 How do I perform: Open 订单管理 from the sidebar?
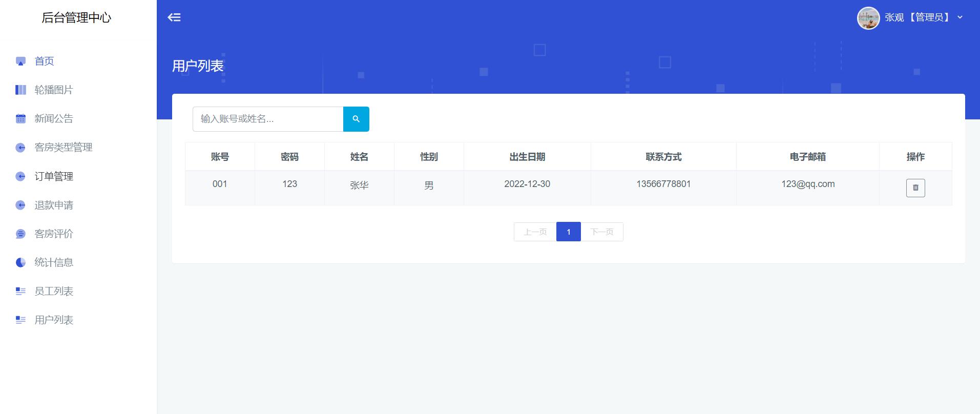54,176
